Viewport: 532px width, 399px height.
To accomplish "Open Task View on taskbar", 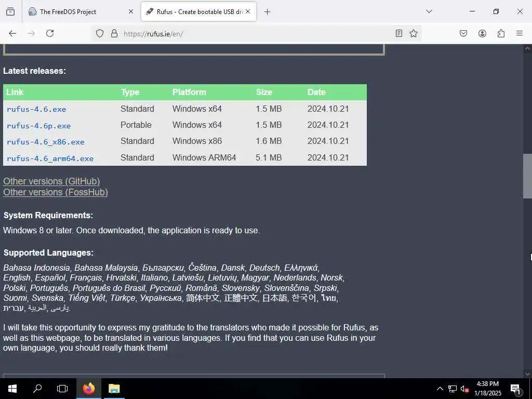I will [x=62, y=389].
